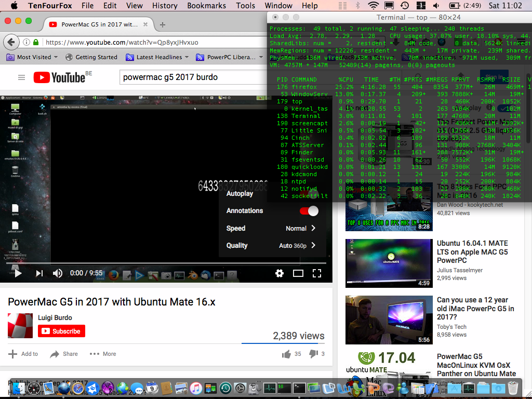Open the Bookmarks menu

point(207,6)
